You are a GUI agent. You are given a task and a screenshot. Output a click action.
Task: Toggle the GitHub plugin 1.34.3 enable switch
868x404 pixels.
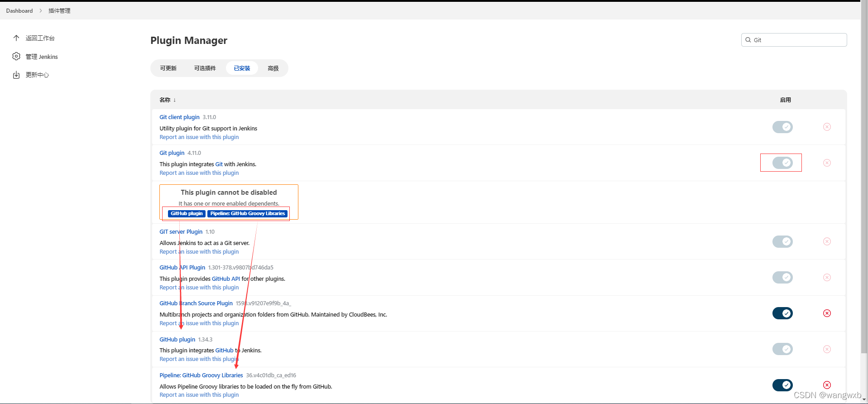point(782,349)
